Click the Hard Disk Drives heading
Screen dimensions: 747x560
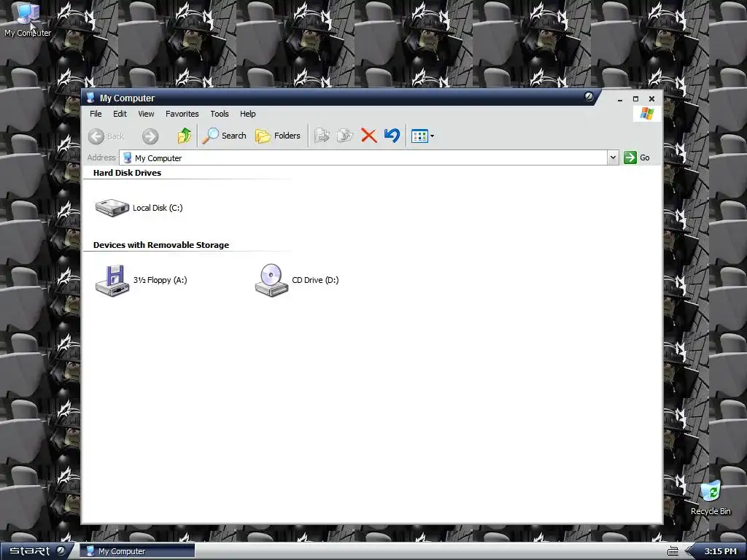pos(127,173)
